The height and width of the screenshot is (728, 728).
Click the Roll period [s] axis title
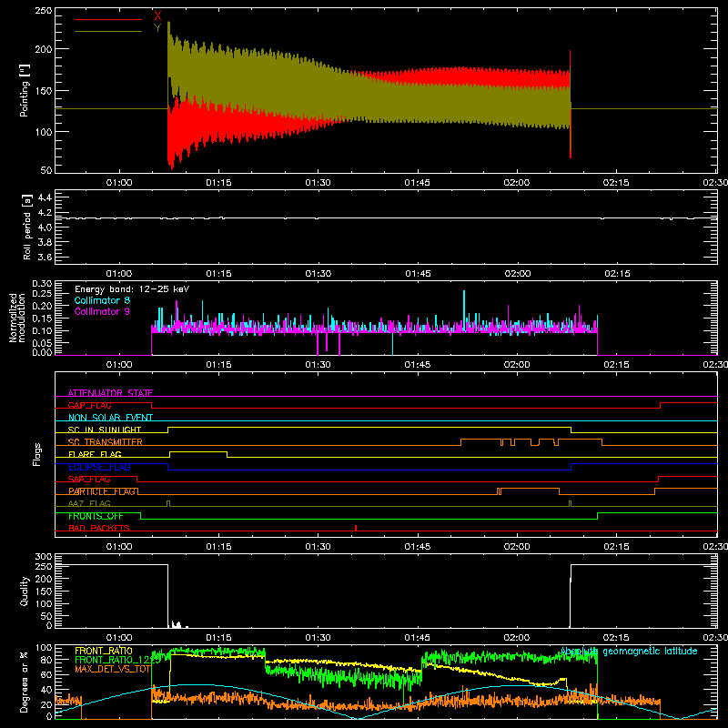click(x=26, y=227)
